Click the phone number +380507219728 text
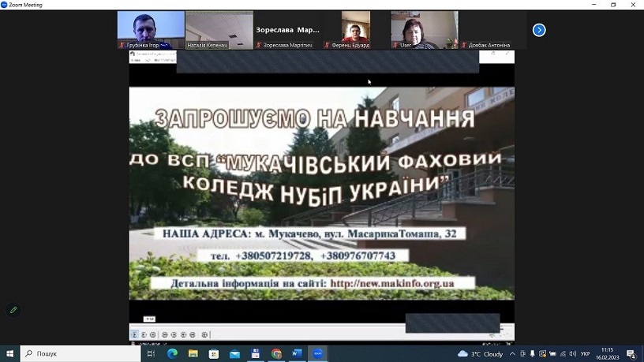 pyautogui.click(x=273, y=256)
